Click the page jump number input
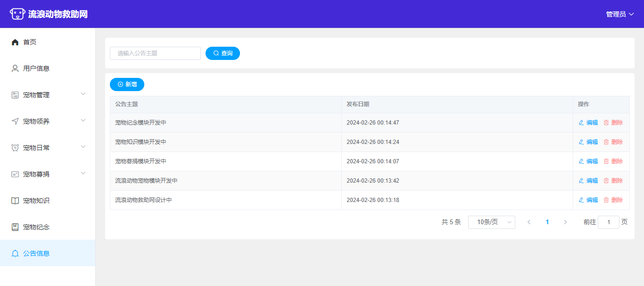644x286 pixels. pos(608,222)
